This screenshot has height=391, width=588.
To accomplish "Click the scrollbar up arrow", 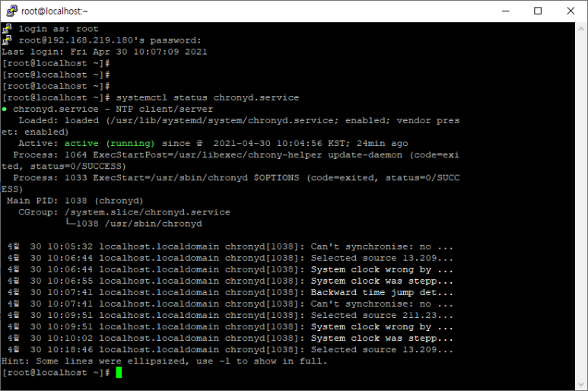I will (x=581, y=28).
